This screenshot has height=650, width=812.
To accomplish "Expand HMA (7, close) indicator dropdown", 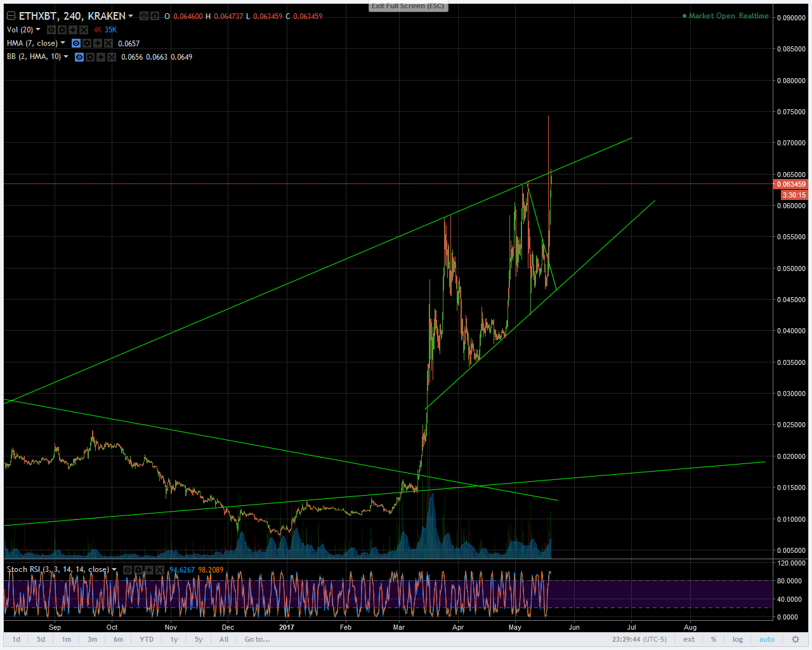I will [63, 43].
